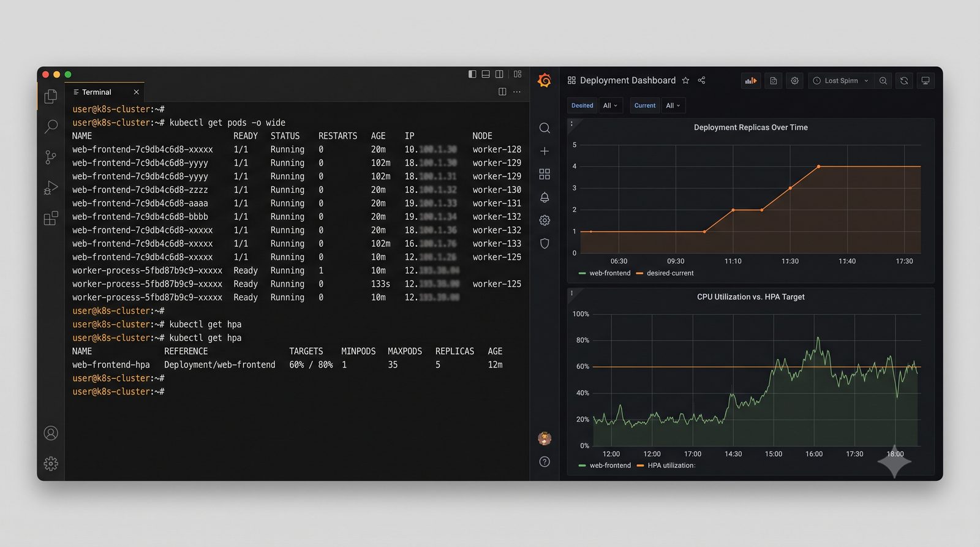Close the Terminal tab
This screenshot has height=547, width=980.
pos(136,92)
